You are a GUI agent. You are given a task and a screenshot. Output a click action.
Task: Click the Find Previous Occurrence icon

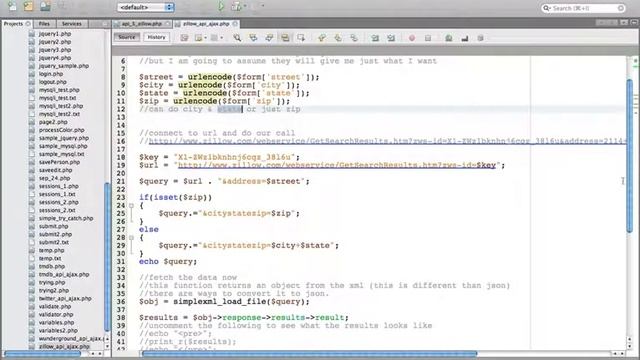pyautogui.click(x=253, y=38)
